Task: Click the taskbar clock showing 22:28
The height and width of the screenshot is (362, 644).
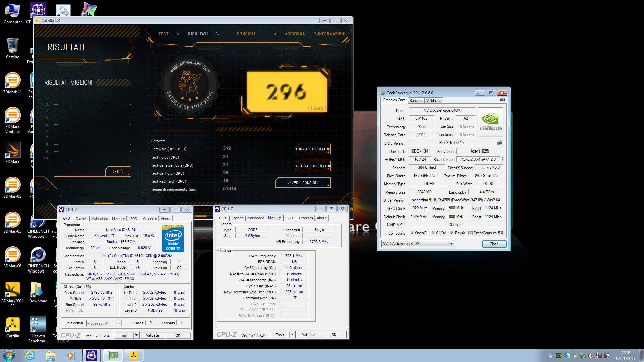Action: [625, 356]
